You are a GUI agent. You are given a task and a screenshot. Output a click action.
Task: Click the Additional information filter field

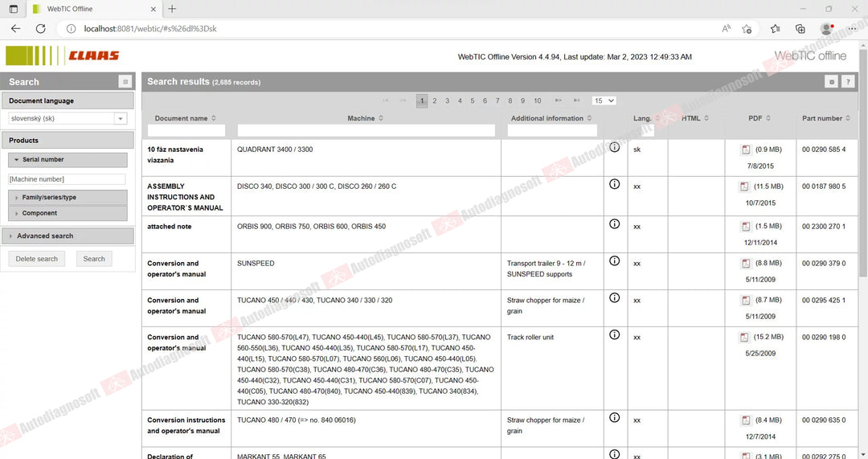(552, 131)
